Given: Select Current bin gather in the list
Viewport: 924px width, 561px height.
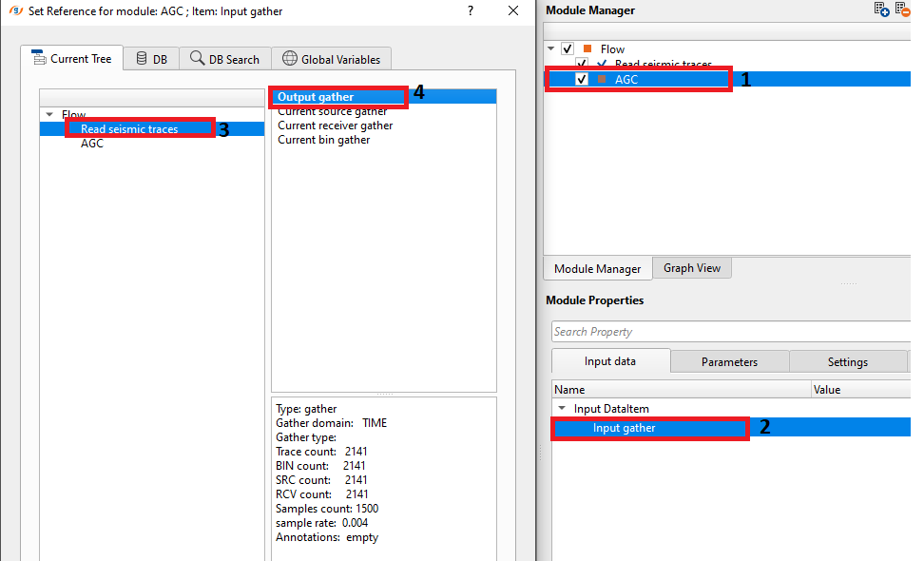Looking at the screenshot, I should click(x=323, y=140).
